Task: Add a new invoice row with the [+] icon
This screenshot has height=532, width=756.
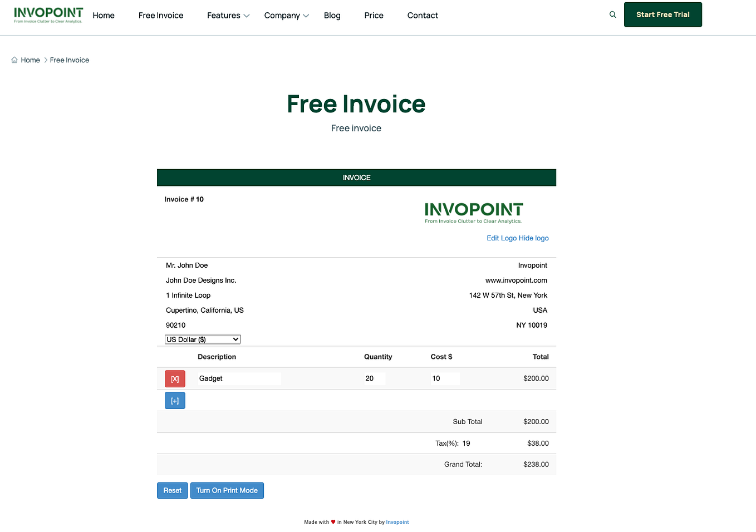Action: pos(175,400)
